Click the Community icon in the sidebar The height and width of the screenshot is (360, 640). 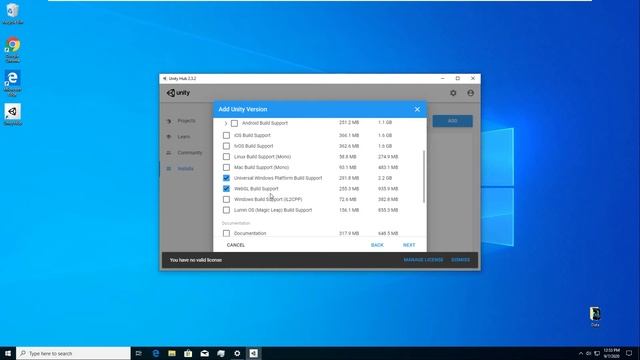169,153
